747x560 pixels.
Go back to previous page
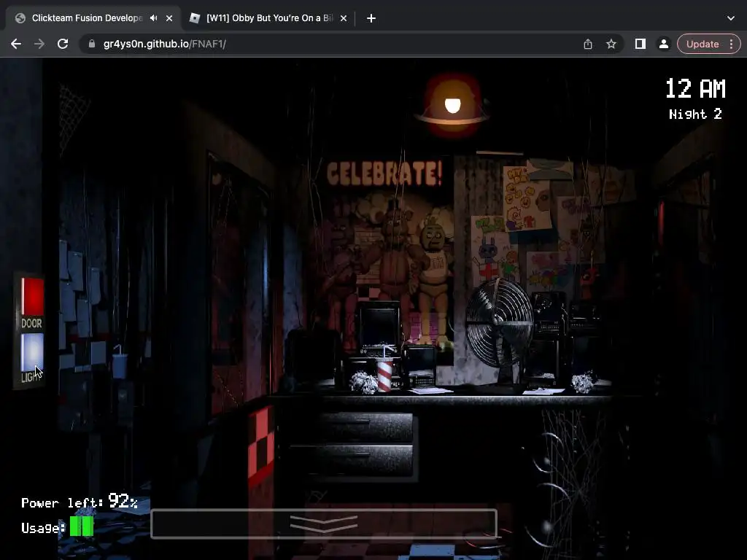16,44
